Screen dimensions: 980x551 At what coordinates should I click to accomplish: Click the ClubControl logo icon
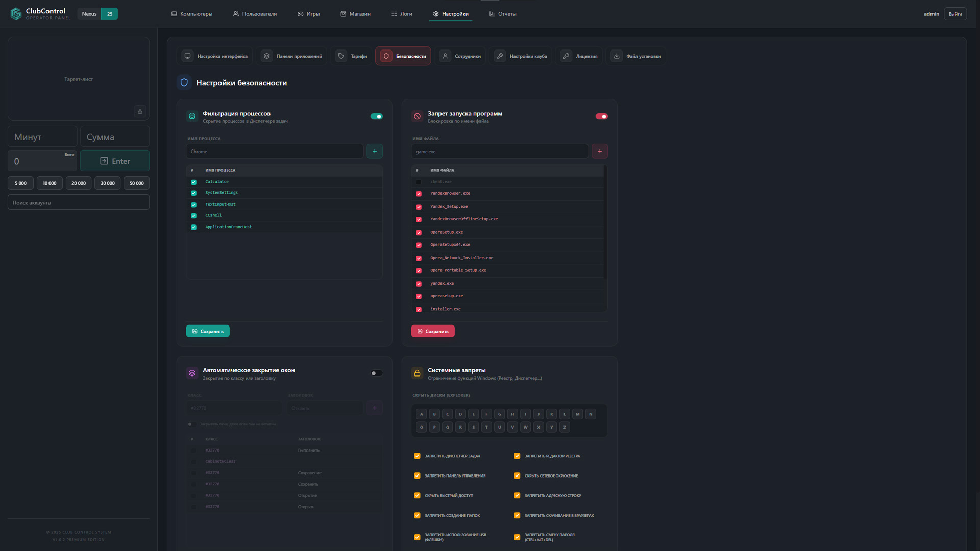click(16, 14)
